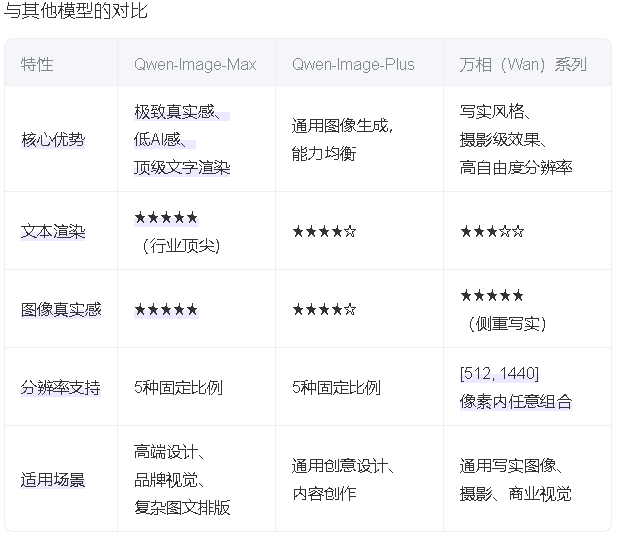Click five-star rating above （行业顶尖）
Image resolution: width=621 pixels, height=546 pixels.
pos(166,217)
